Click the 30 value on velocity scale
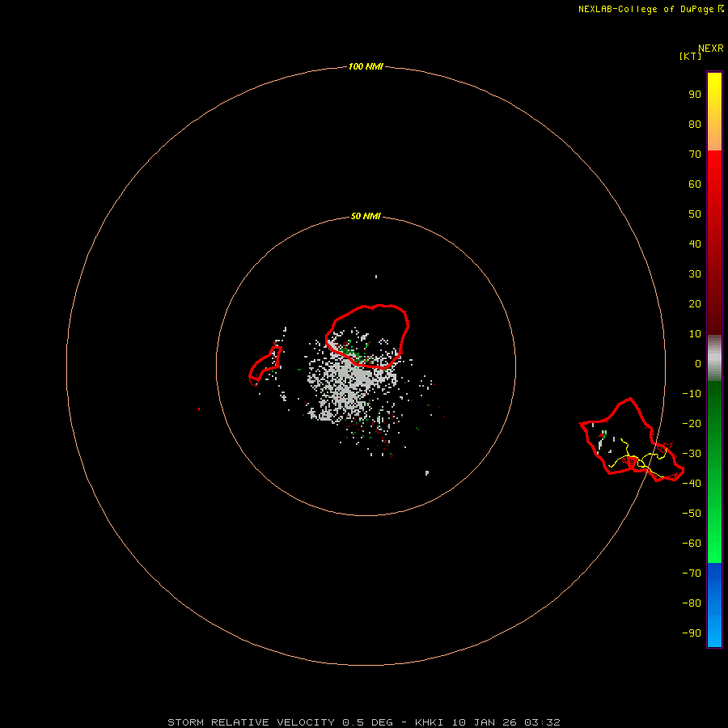The height and width of the screenshot is (728, 728). [x=695, y=274]
